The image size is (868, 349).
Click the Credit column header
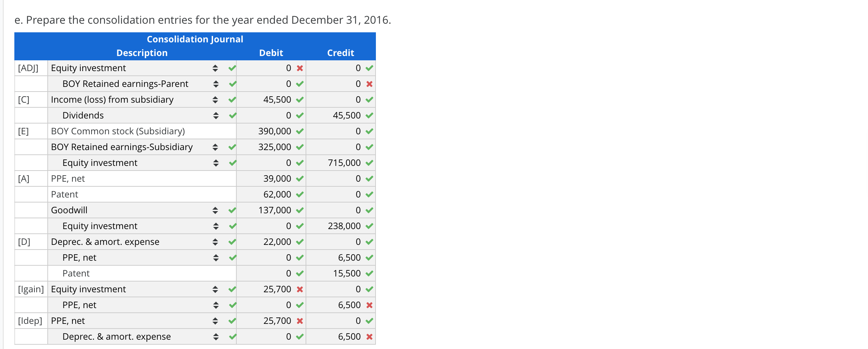(340, 52)
